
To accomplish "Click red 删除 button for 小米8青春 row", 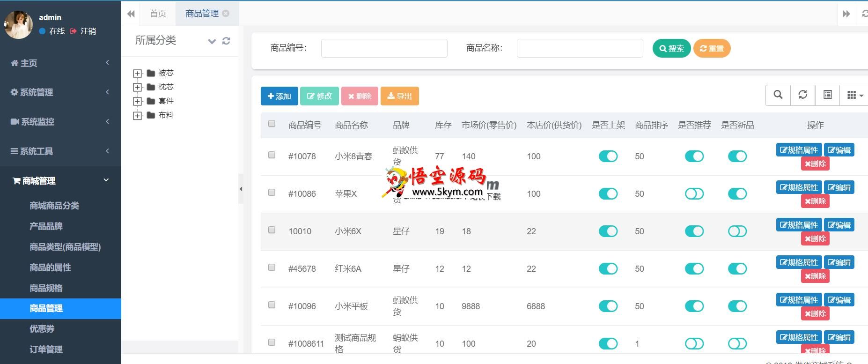I will [815, 163].
